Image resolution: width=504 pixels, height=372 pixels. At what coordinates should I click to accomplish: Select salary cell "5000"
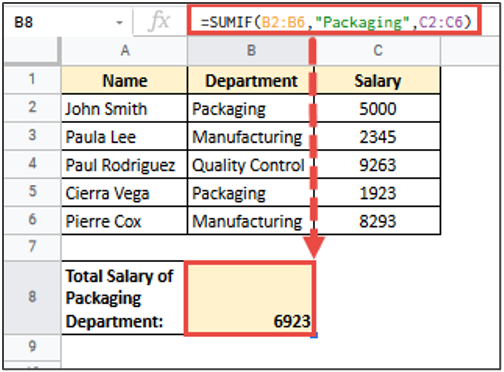click(377, 108)
